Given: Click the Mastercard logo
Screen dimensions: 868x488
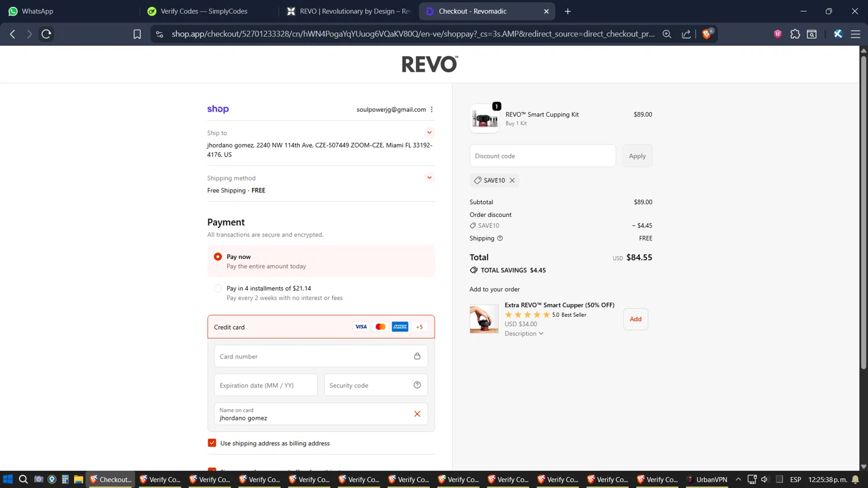Looking at the screenshot, I should point(381,327).
